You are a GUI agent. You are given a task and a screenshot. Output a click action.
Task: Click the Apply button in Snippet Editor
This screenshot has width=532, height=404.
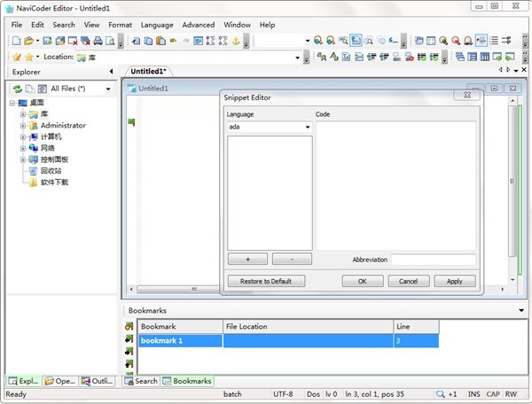click(x=455, y=281)
